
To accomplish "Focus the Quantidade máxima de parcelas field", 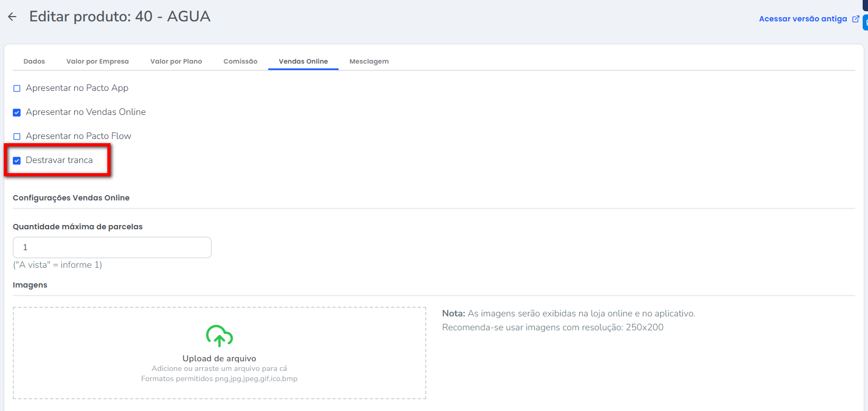I will [112, 247].
